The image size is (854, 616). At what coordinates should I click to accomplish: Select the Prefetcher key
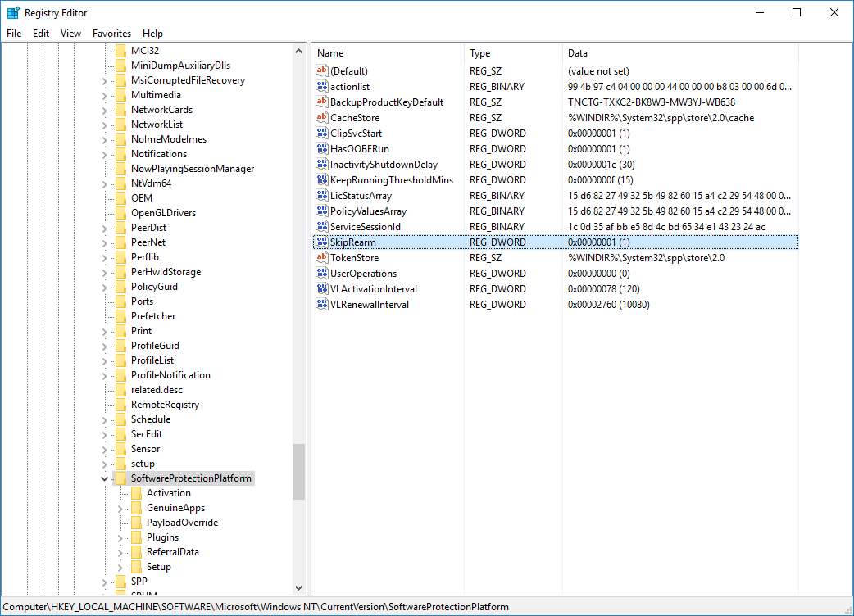point(153,316)
